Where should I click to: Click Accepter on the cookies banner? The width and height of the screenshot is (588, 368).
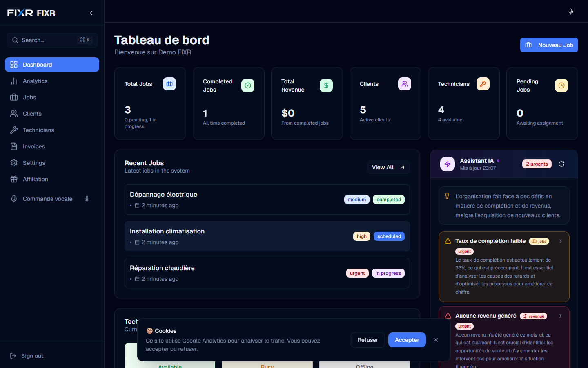407,340
